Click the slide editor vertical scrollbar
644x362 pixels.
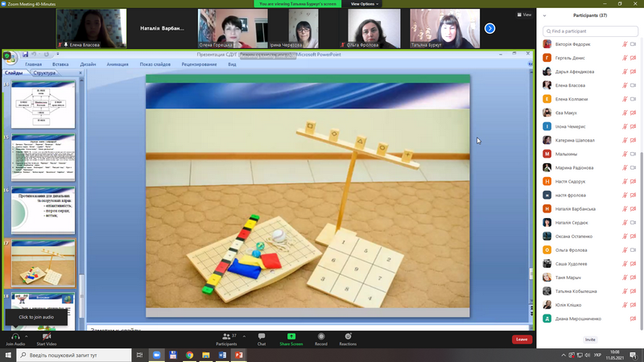tap(531, 274)
